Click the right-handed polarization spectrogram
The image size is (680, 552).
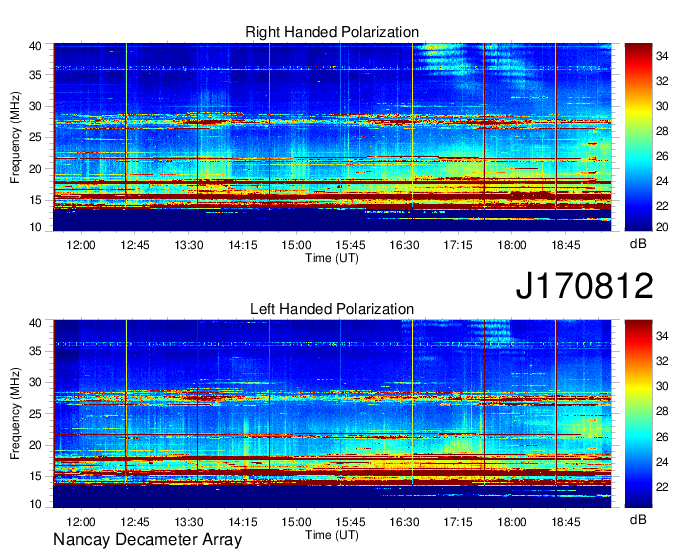point(332,137)
